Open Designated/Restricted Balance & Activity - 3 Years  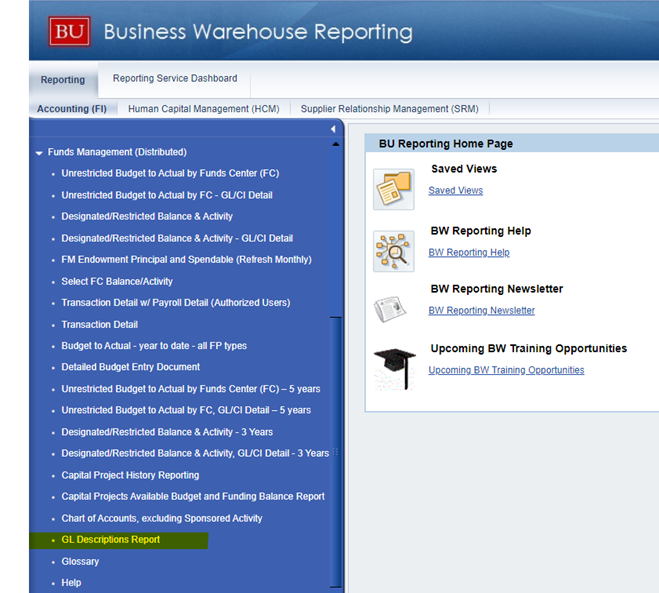(167, 432)
